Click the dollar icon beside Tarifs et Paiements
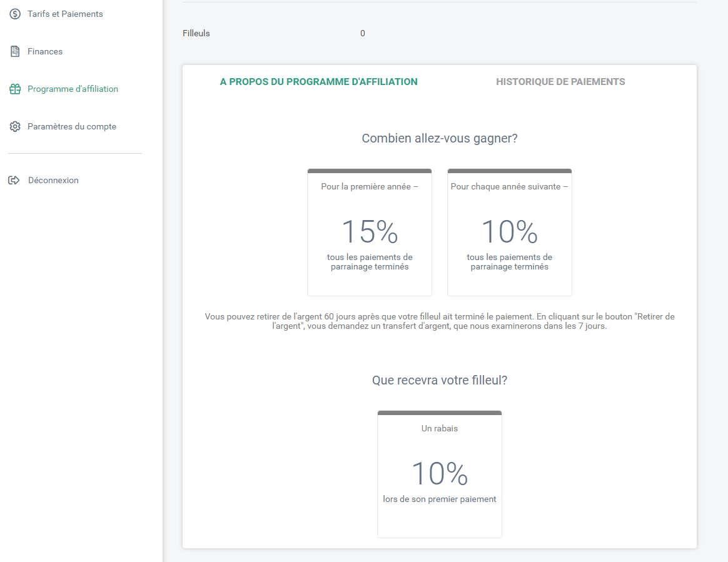The width and height of the screenshot is (728, 562). [x=15, y=14]
